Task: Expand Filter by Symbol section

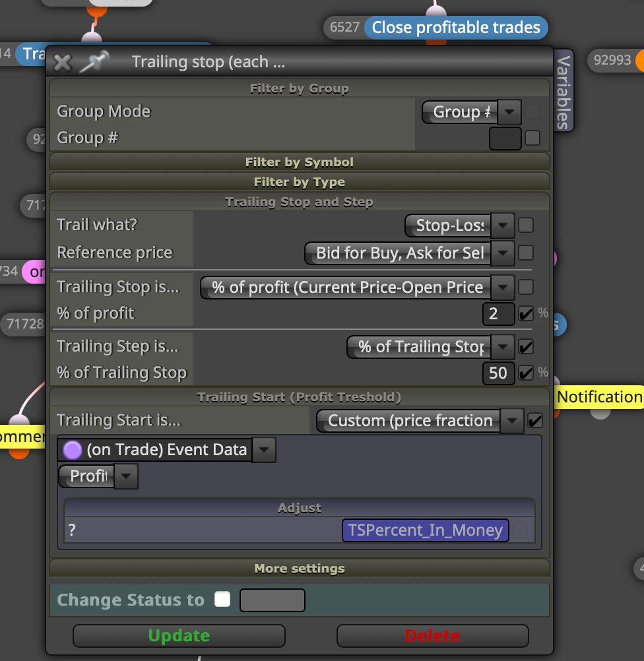Action: tap(299, 162)
